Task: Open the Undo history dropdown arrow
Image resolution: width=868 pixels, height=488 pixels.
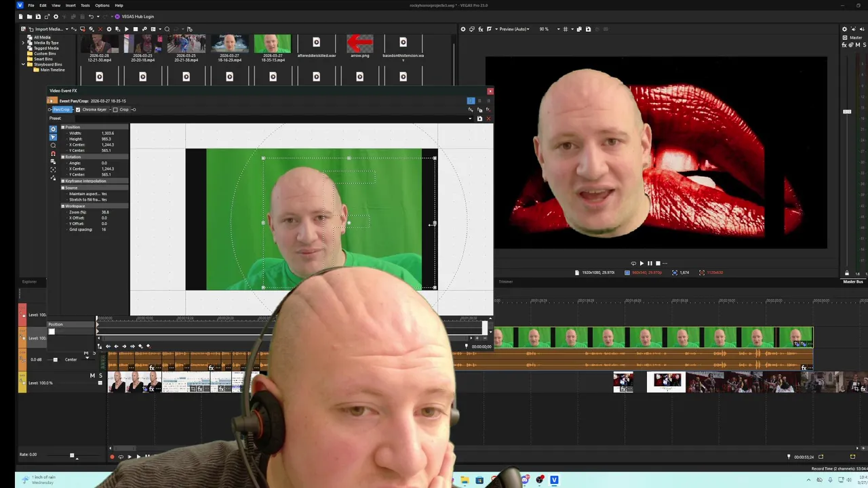Action: pos(98,16)
